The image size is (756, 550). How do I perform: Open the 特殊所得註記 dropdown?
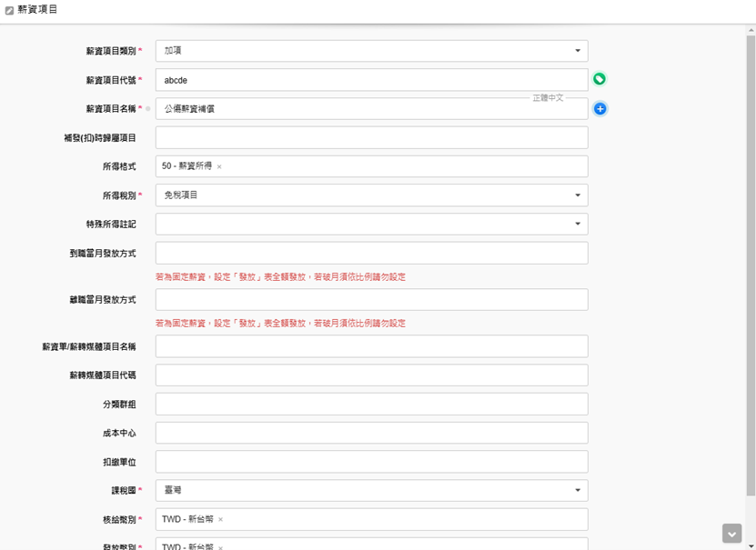coord(371,225)
